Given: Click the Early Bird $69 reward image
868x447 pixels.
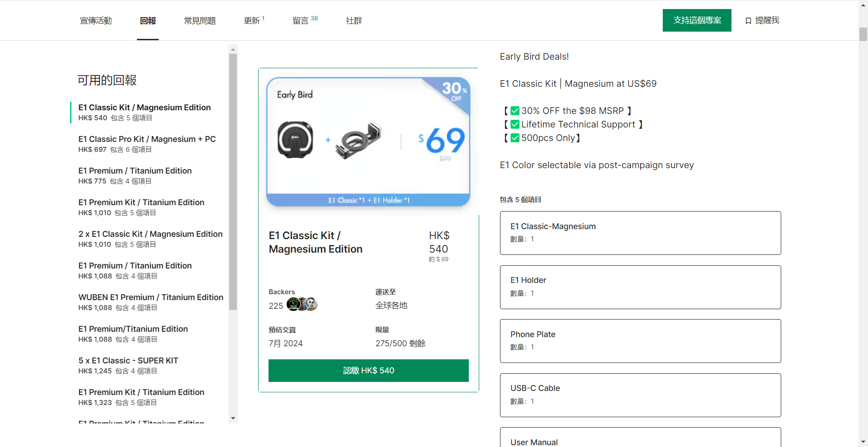Looking at the screenshot, I should [x=368, y=142].
